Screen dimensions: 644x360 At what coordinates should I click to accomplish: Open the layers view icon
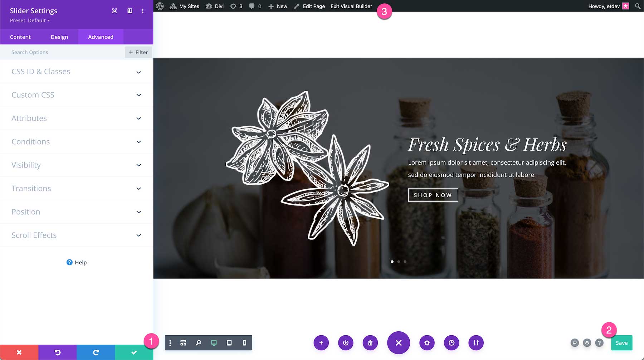click(587, 343)
